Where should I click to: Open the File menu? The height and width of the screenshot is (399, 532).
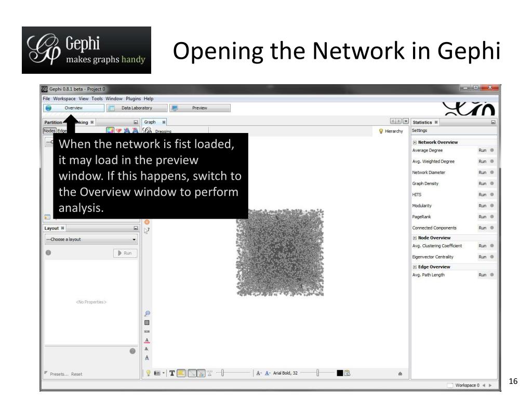click(x=46, y=99)
